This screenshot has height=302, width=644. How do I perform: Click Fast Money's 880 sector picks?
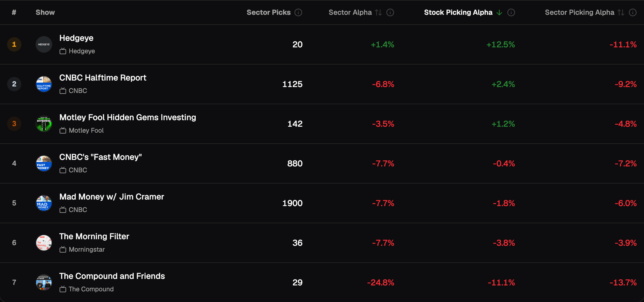(295, 164)
